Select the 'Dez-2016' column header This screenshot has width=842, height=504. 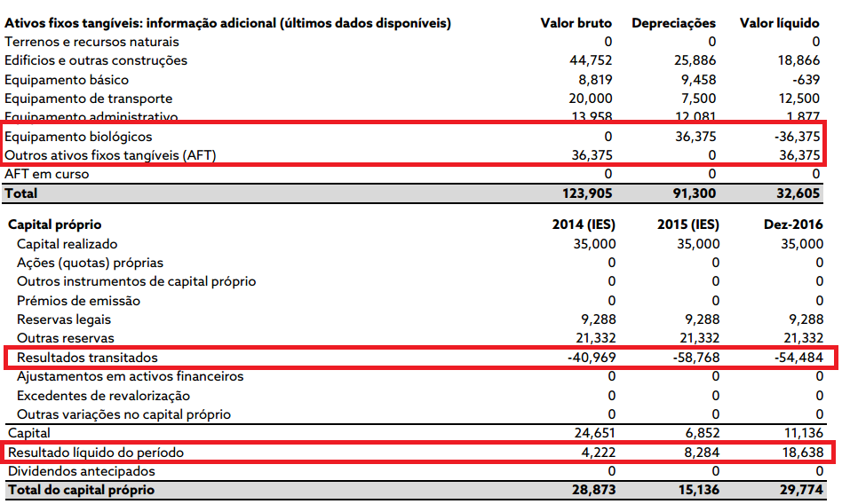click(x=793, y=224)
